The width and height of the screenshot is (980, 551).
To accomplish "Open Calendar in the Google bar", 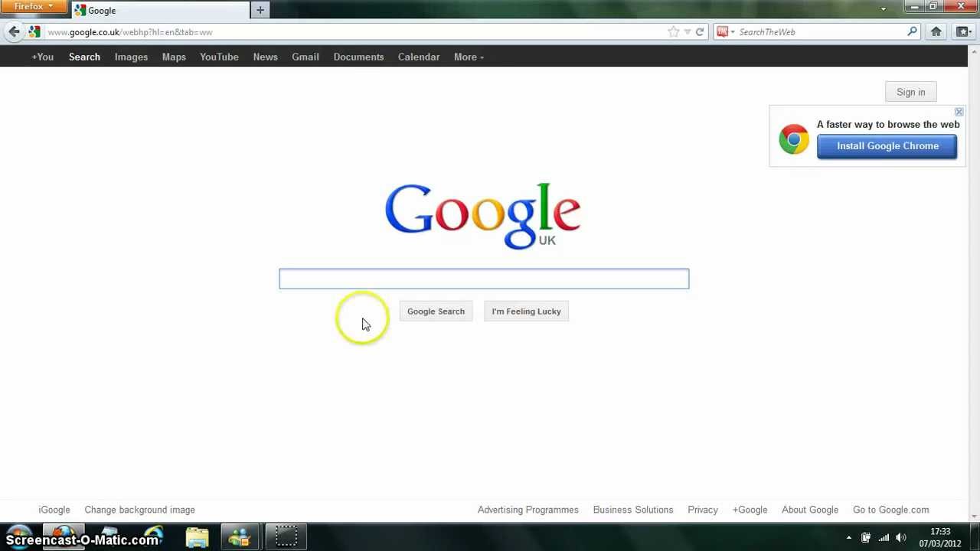I will tap(419, 57).
